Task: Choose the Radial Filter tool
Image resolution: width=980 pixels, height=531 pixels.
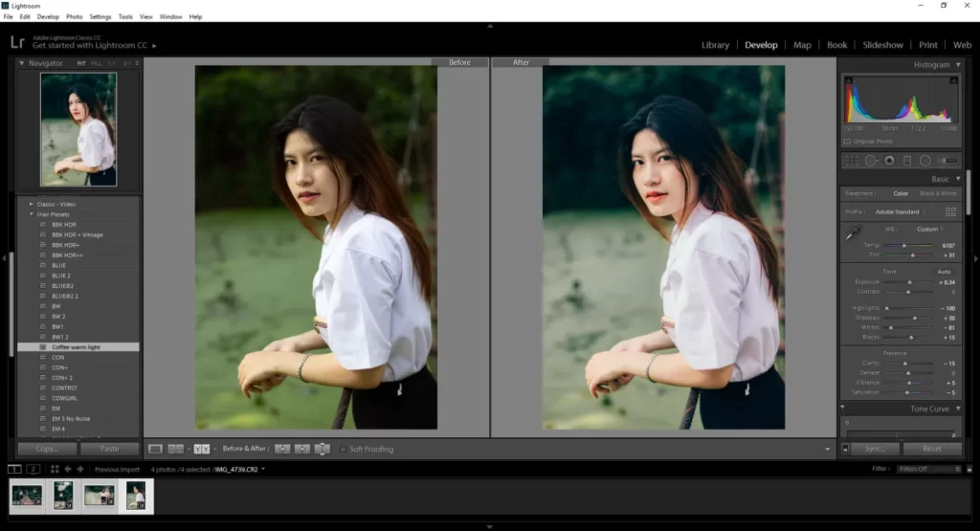Action: coord(925,161)
